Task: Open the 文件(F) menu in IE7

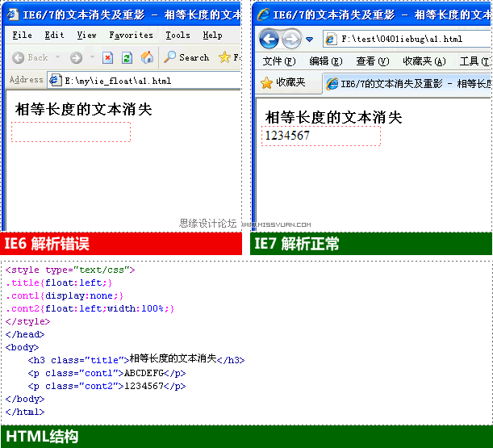Action: coord(279,61)
